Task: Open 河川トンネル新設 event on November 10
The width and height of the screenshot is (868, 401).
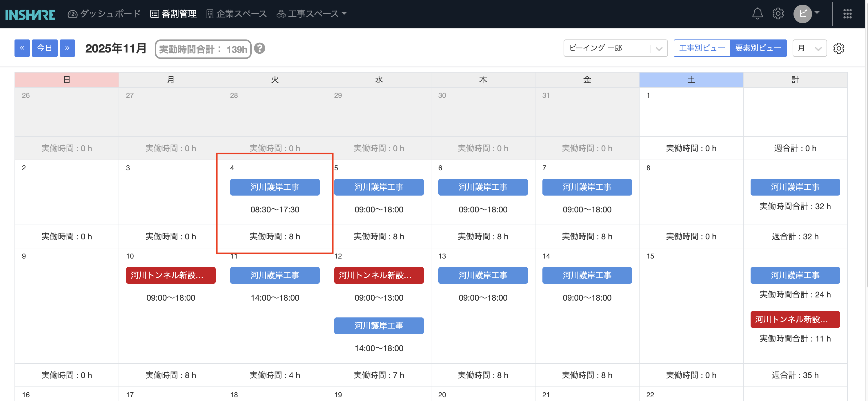Action: [x=171, y=276]
